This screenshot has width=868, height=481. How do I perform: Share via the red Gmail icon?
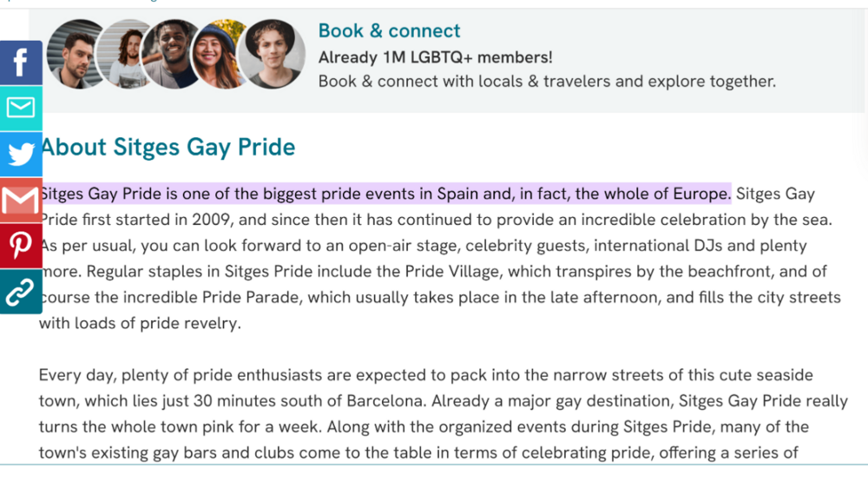coord(20,201)
